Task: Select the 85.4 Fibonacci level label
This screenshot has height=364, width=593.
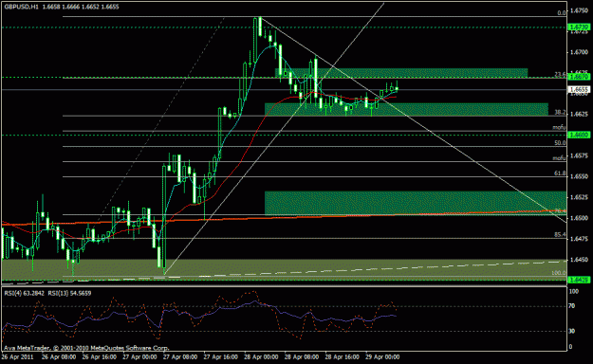Action: pos(560,235)
